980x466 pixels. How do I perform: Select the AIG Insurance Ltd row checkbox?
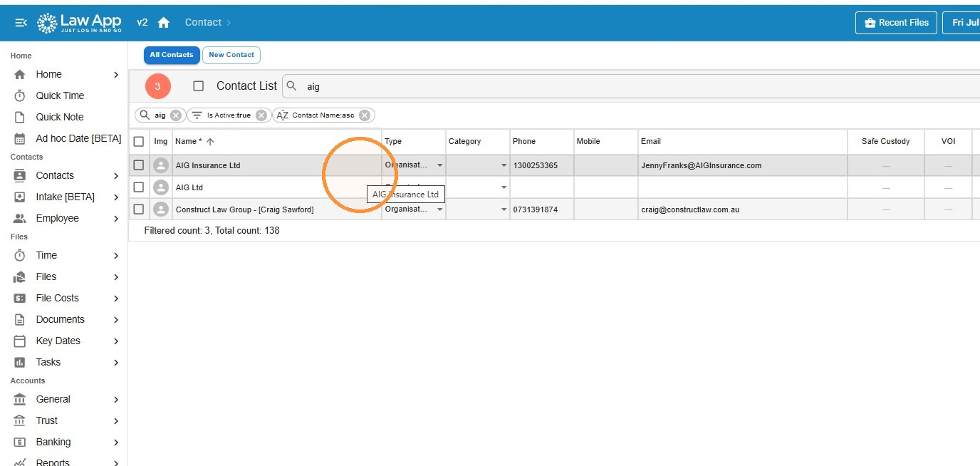(x=139, y=165)
